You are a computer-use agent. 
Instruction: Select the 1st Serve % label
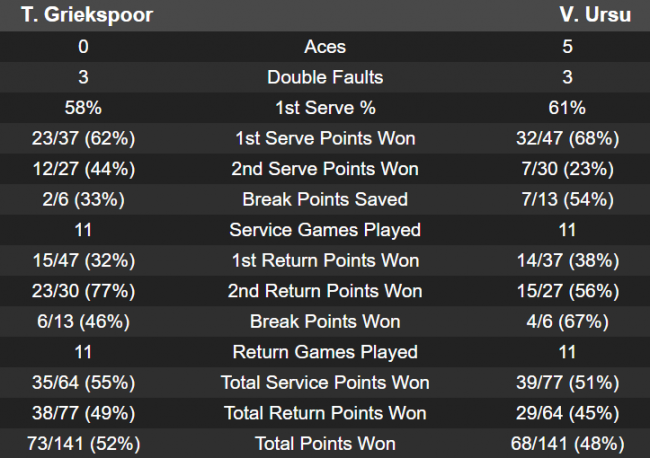(x=325, y=108)
